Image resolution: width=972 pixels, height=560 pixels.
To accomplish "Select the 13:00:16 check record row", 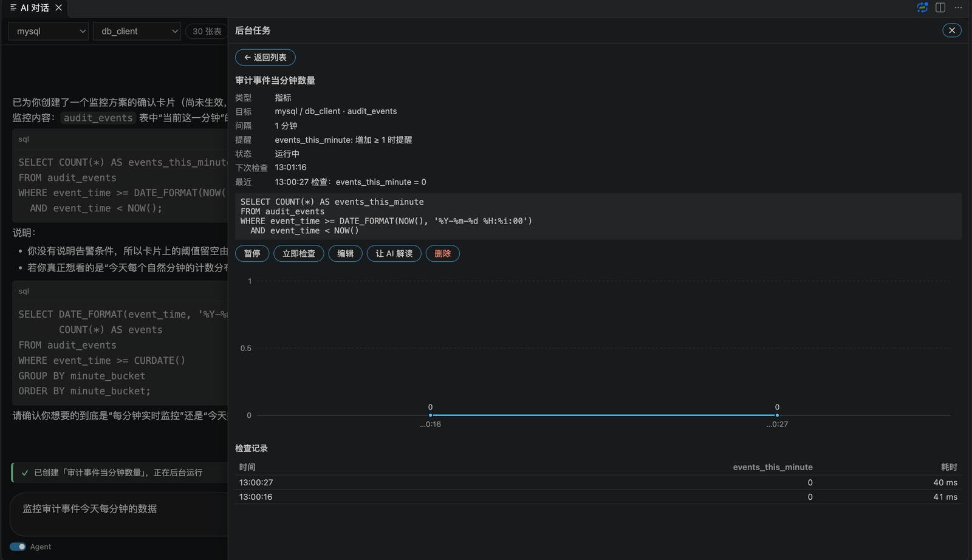I will [x=598, y=497].
